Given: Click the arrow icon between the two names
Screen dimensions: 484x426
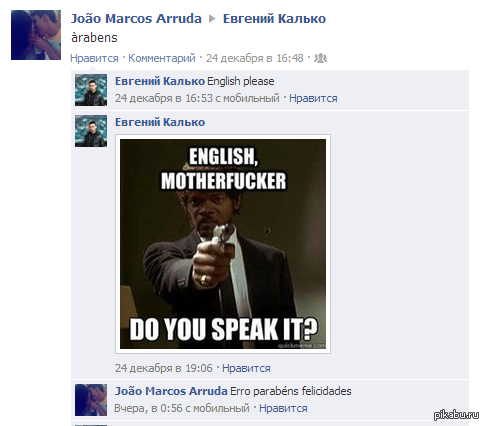Looking at the screenshot, I should [212, 19].
